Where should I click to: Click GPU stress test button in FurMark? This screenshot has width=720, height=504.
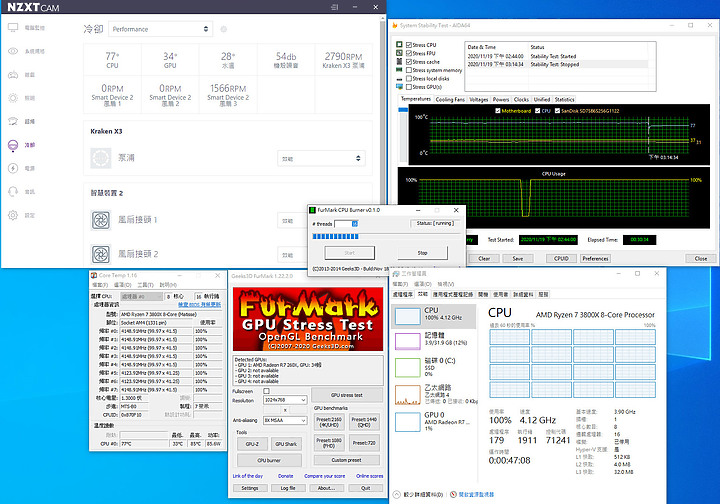pyautogui.click(x=347, y=395)
